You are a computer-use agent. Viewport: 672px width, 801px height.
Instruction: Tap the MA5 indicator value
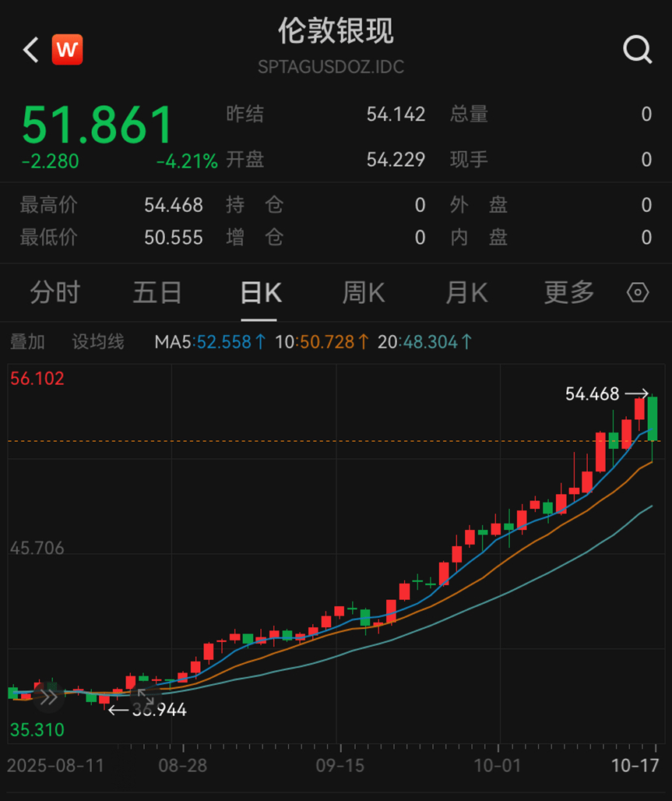(210, 341)
